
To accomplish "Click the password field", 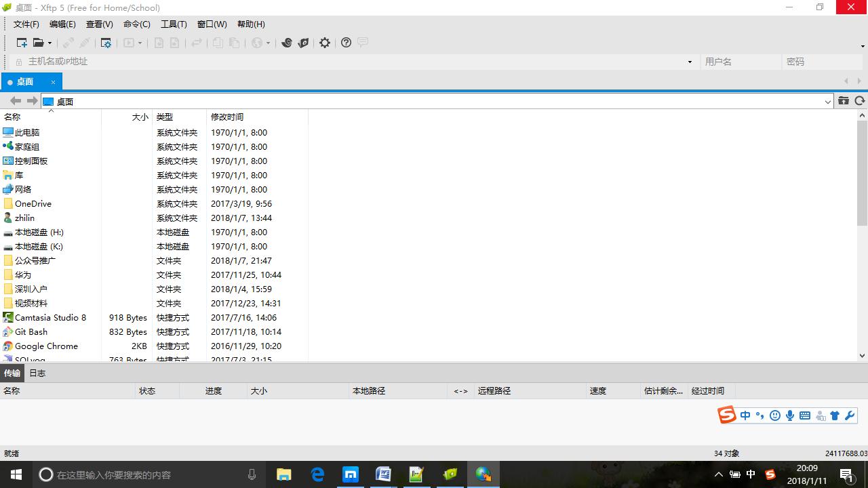I will click(x=823, y=61).
